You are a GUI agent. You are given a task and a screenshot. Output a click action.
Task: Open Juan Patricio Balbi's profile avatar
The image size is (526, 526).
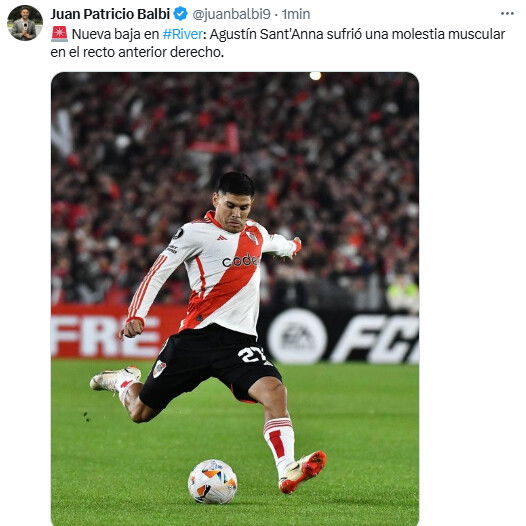25,23
